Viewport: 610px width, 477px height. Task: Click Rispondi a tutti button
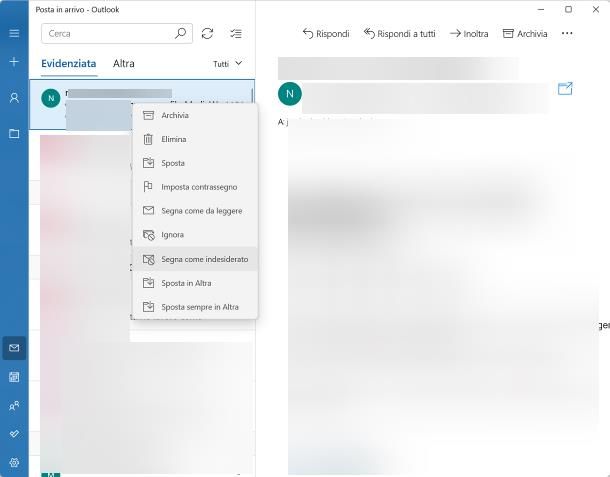(x=400, y=34)
